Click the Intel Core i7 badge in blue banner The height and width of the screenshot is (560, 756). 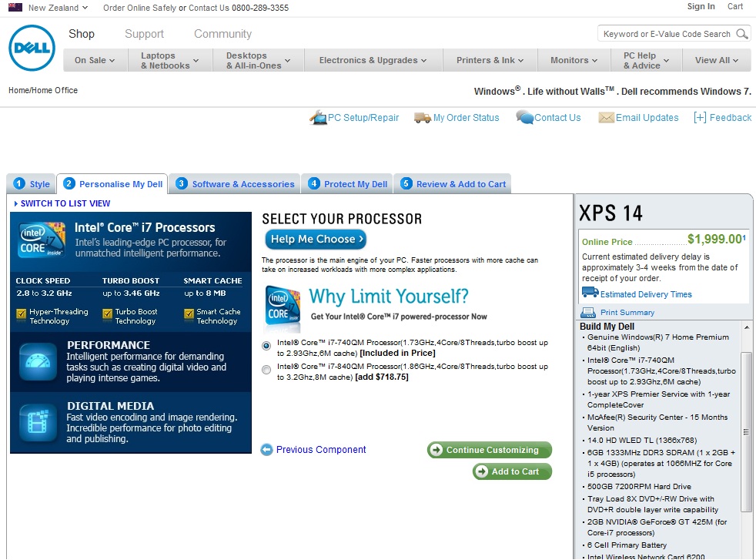point(42,240)
